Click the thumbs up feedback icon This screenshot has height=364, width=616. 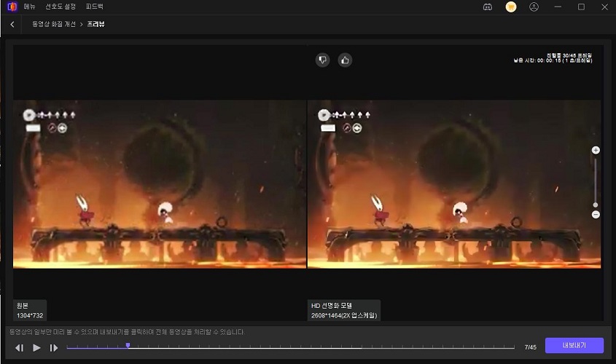click(x=345, y=60)
